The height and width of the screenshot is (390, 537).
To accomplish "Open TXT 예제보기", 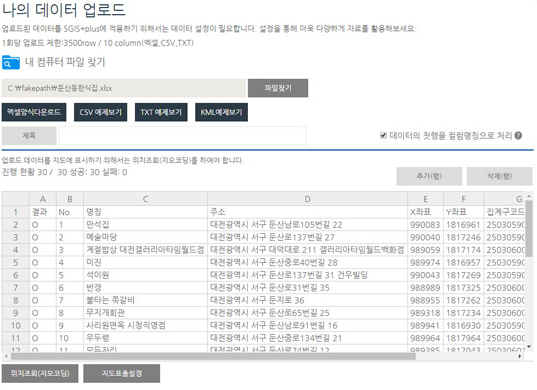I will pos(161,112).
